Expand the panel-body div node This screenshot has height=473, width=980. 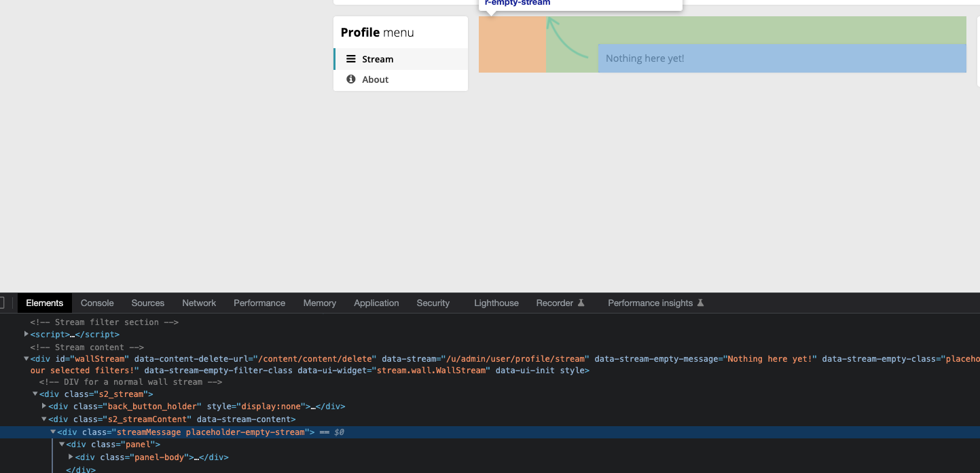tap(71, 457)
